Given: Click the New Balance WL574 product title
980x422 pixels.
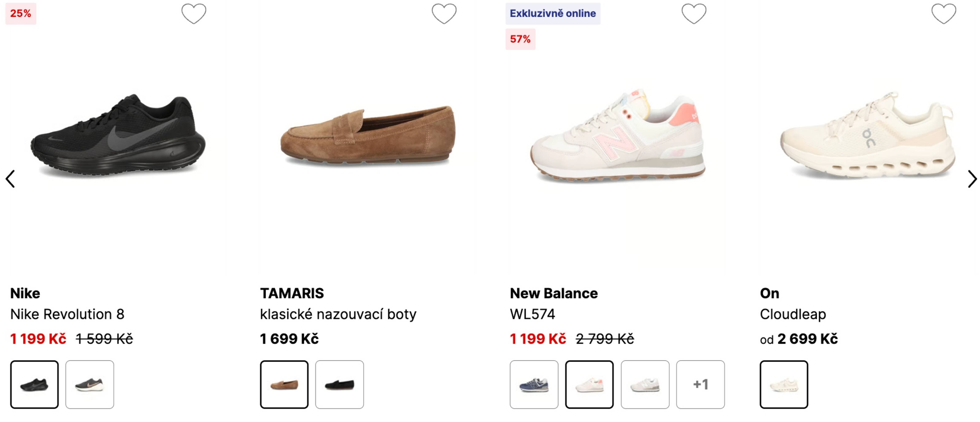Looking at the screenshot, I should click(532, 314).
